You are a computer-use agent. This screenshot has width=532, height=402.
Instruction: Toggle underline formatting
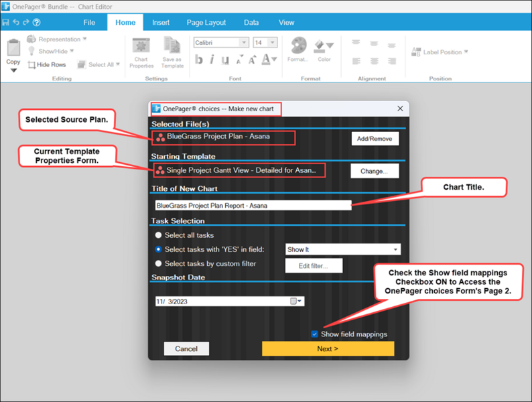click(x=224, y=60)
